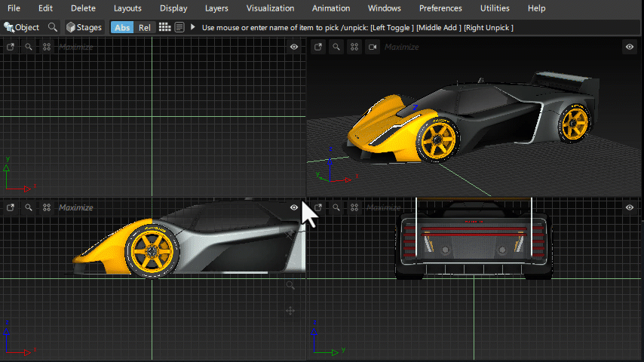
Task: Click the pan arrows icon in the side view
Action: coord(290,310)
